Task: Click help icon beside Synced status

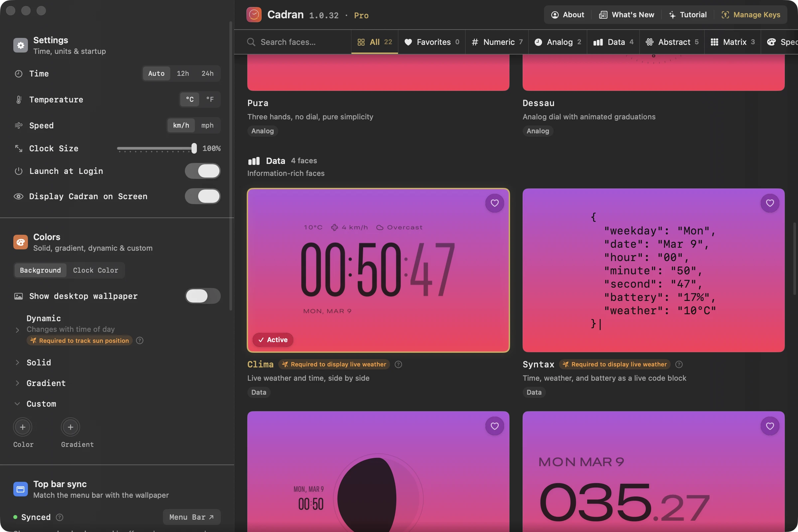Action: coord(60,517)
